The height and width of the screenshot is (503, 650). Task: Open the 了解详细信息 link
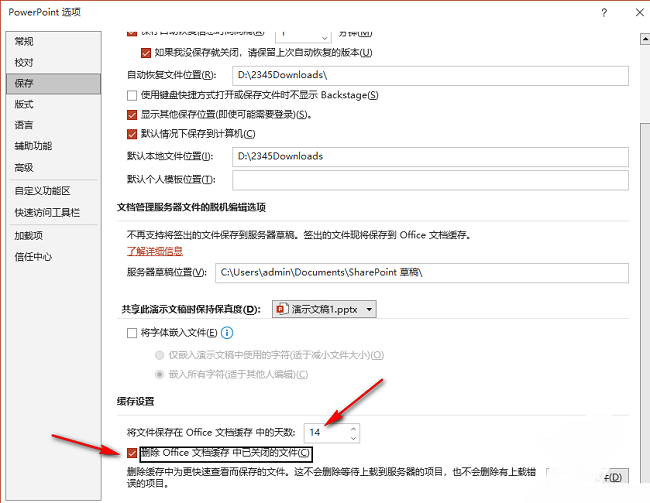coord(154,251)
